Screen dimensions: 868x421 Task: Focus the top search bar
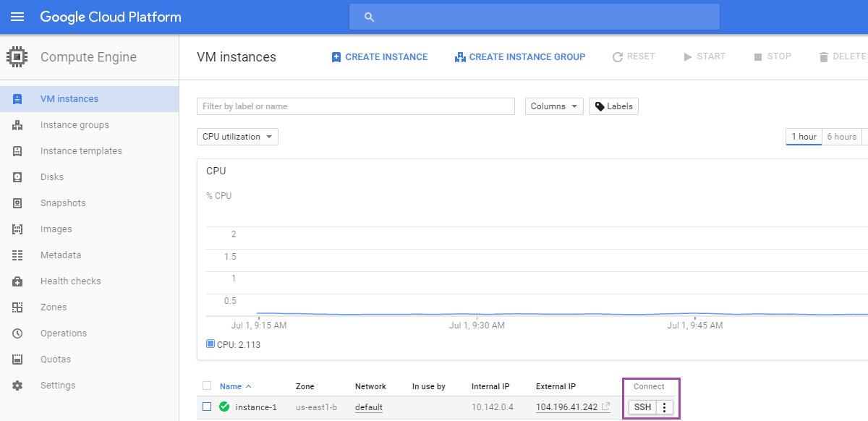point(535,17)
